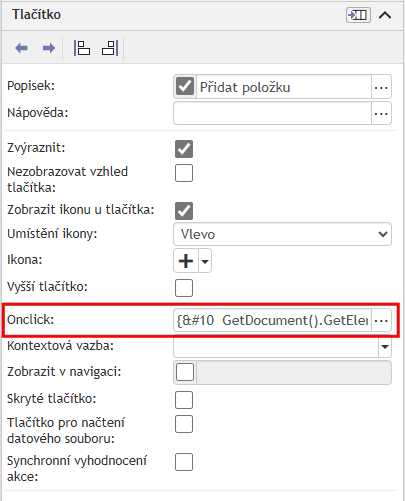Open ellipsis editor for Onclick field
The height and width of the screenshot is (501, 405).
coord(381,320)
